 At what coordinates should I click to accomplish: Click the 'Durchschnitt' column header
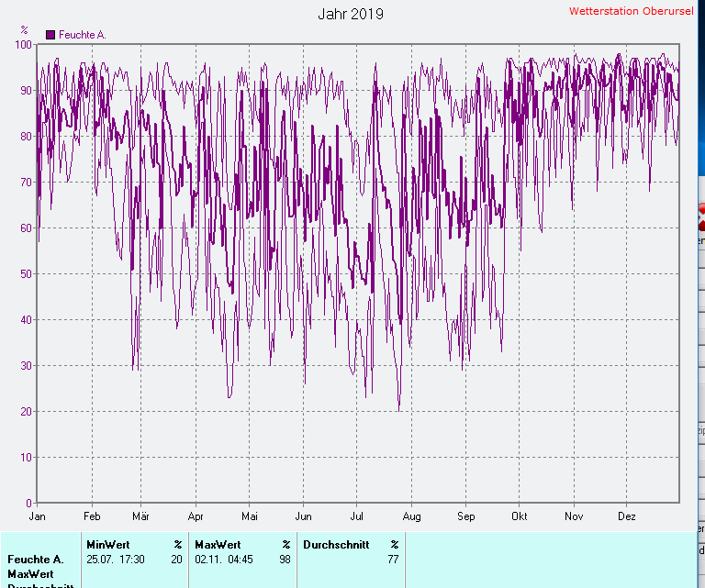click(336, 545)
